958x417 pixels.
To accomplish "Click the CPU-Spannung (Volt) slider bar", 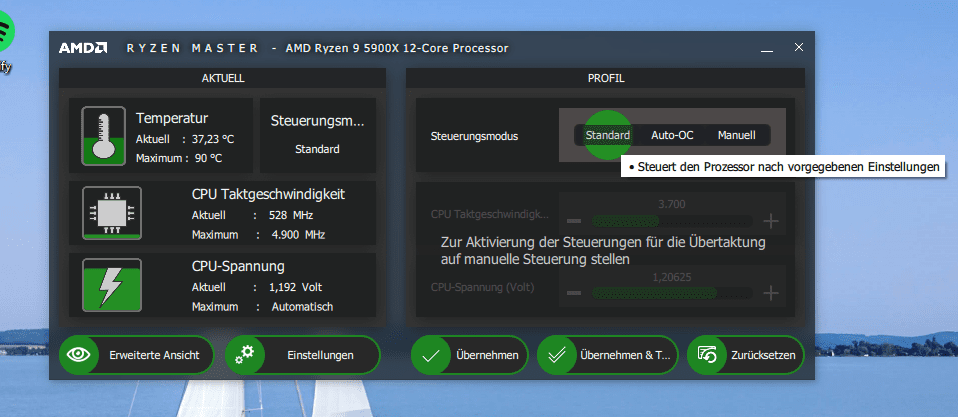I will click(672, 294).
